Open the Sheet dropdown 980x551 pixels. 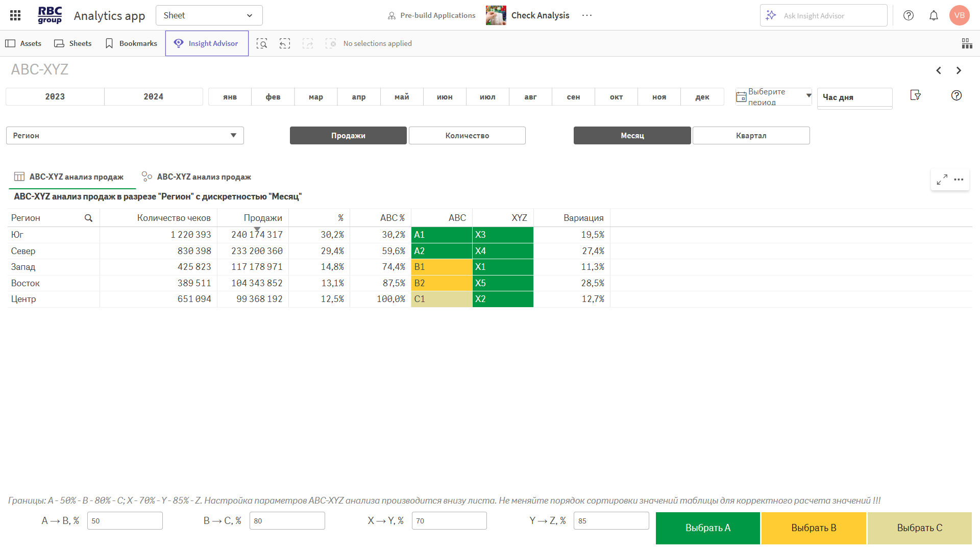tap(209, 15)
